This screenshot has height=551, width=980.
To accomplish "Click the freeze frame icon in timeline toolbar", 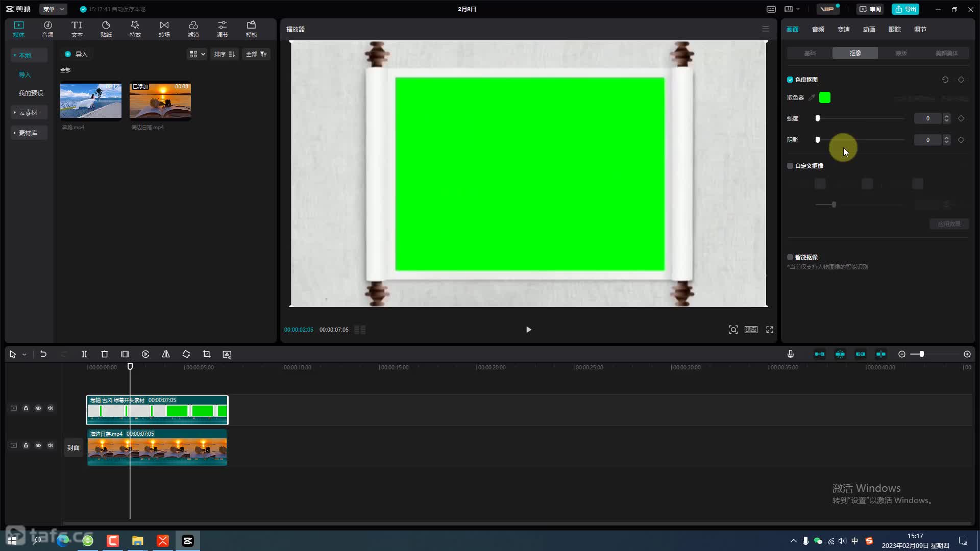I will pyautogui.click(x=125, y=354).
